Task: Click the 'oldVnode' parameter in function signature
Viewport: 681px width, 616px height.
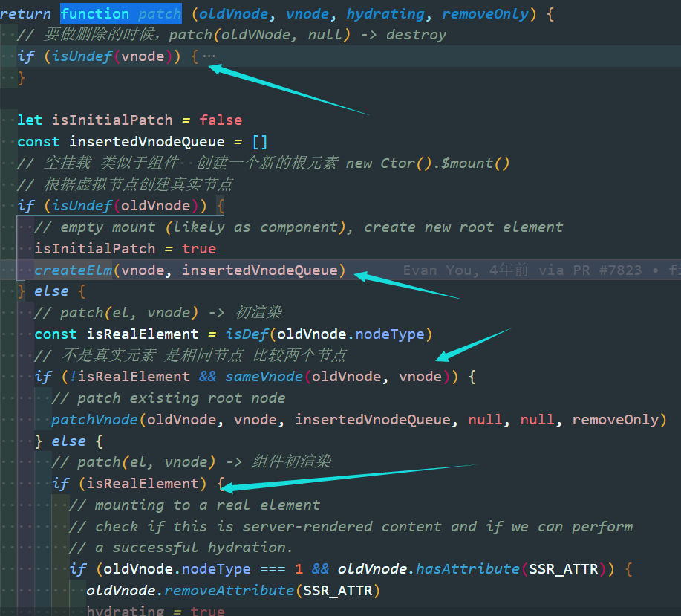Action: (x=233, y=14)
